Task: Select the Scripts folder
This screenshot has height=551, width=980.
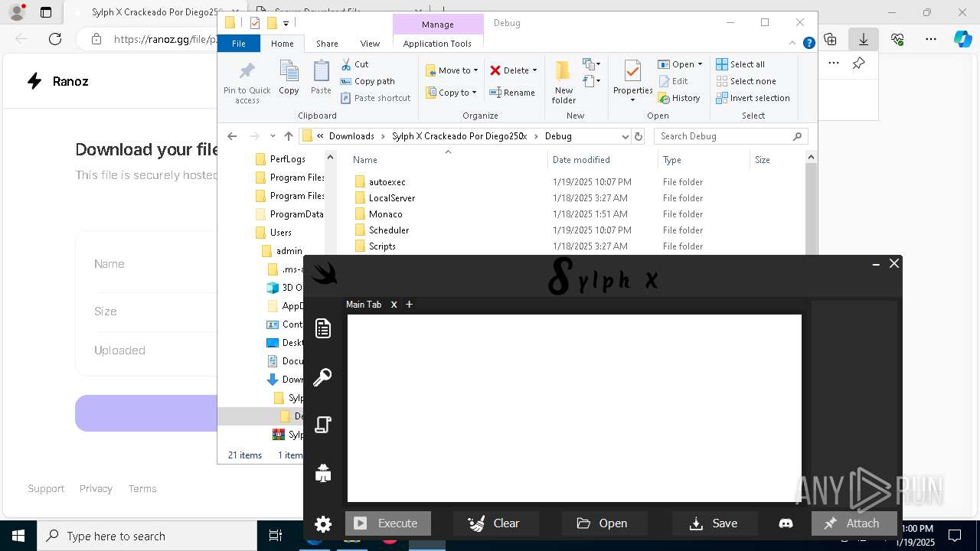Action: tap(382, 246)
